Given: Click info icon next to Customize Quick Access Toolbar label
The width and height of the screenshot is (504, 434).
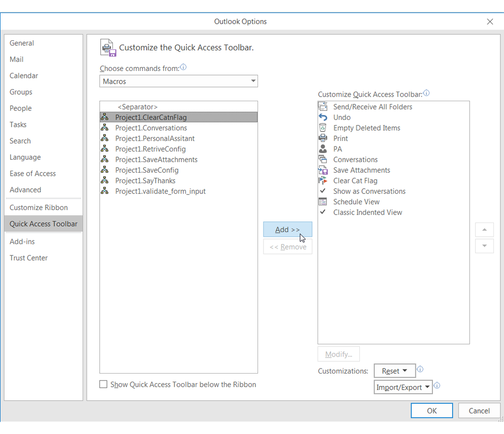Looking at the screenshot, I should (x=426, y=93).
